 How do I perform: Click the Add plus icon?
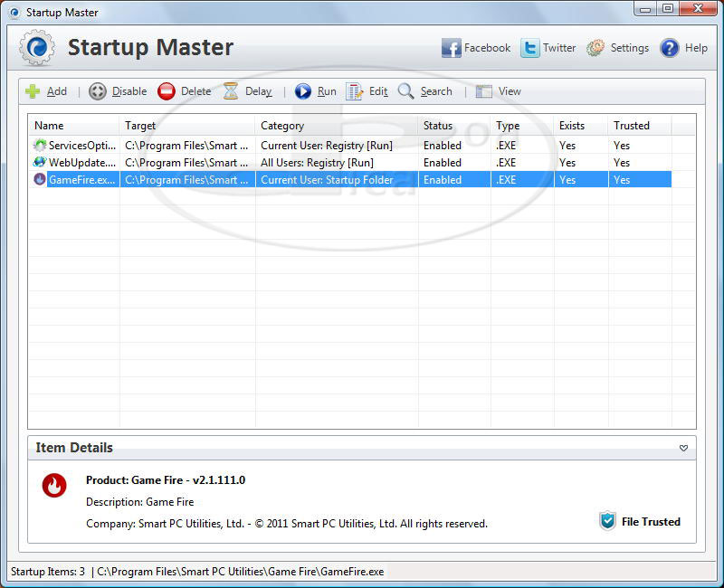33,91
